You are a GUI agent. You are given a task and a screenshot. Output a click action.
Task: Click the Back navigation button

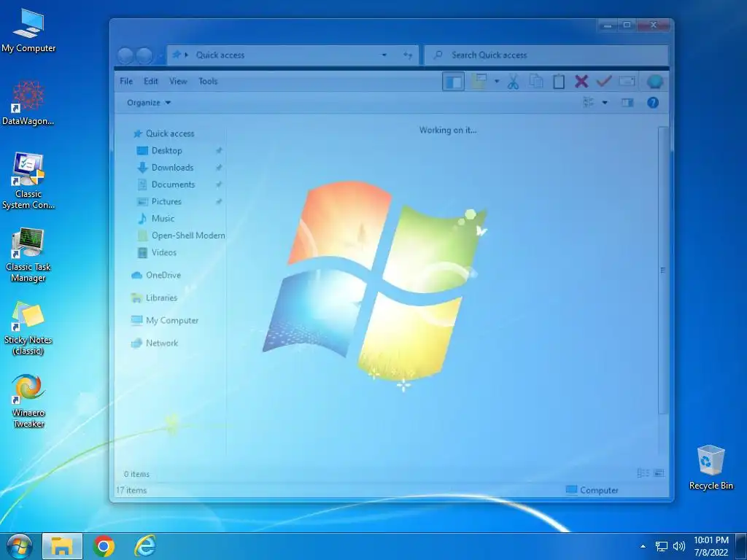125,55
